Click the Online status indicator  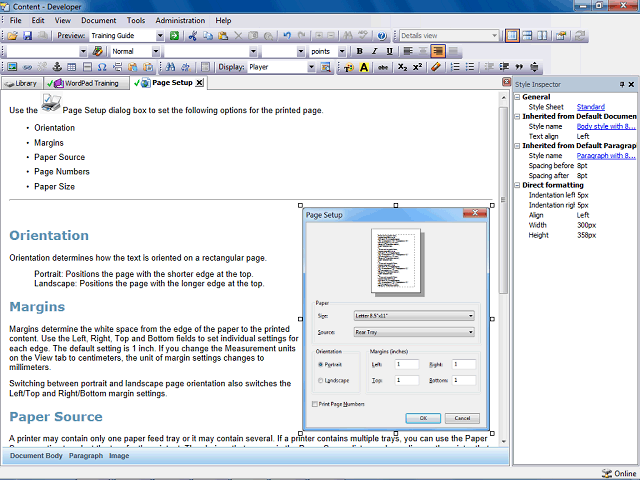[619, 473]
